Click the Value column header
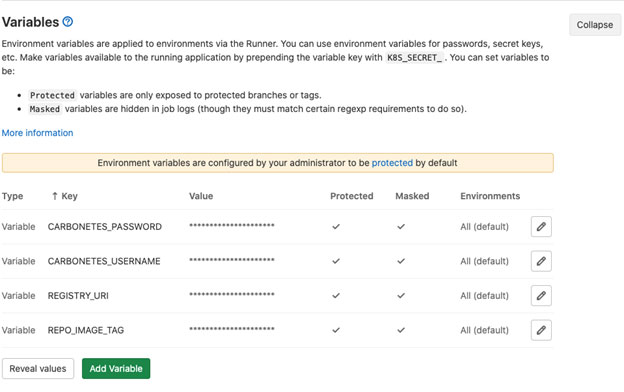Viewport: 624px width, 392px height. [x=201, y=196]
